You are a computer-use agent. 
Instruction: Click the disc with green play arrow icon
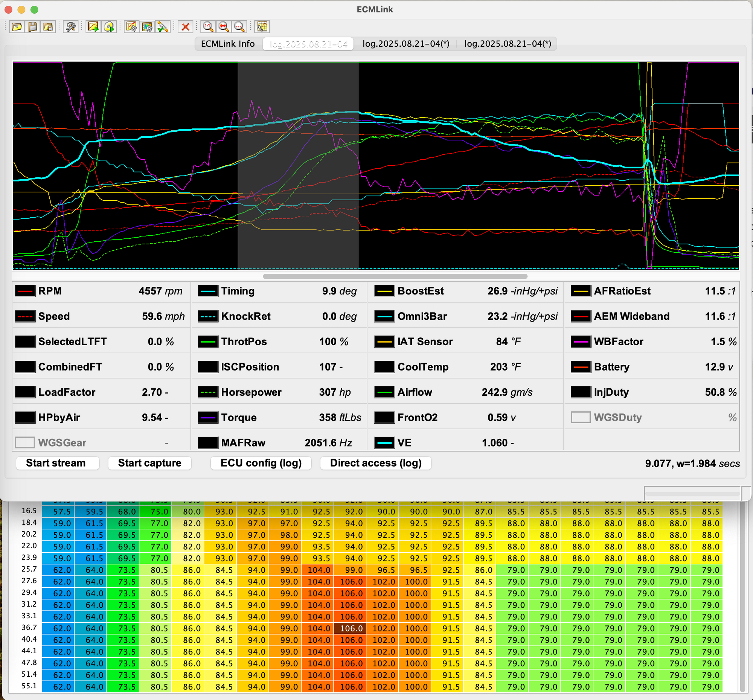(109, 26)
